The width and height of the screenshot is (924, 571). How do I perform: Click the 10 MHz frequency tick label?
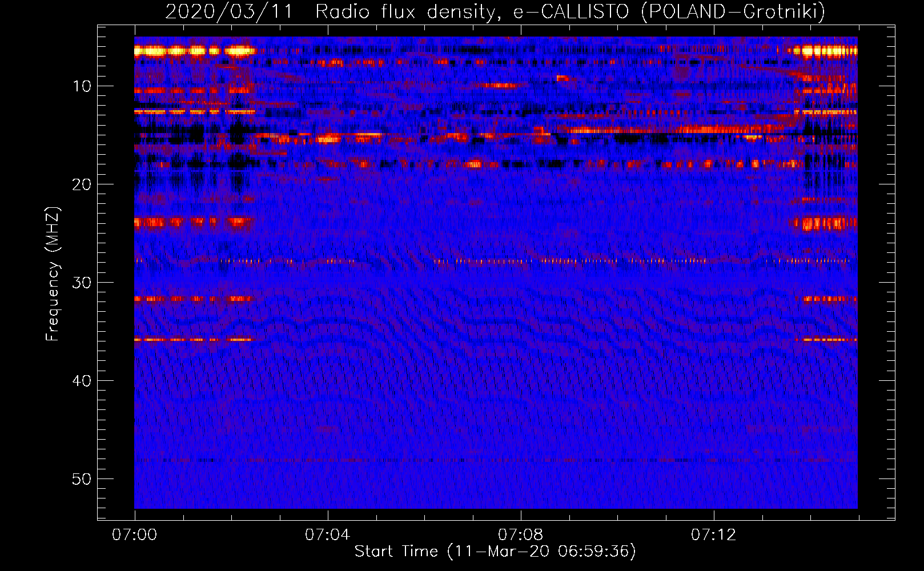click(82, 86)
